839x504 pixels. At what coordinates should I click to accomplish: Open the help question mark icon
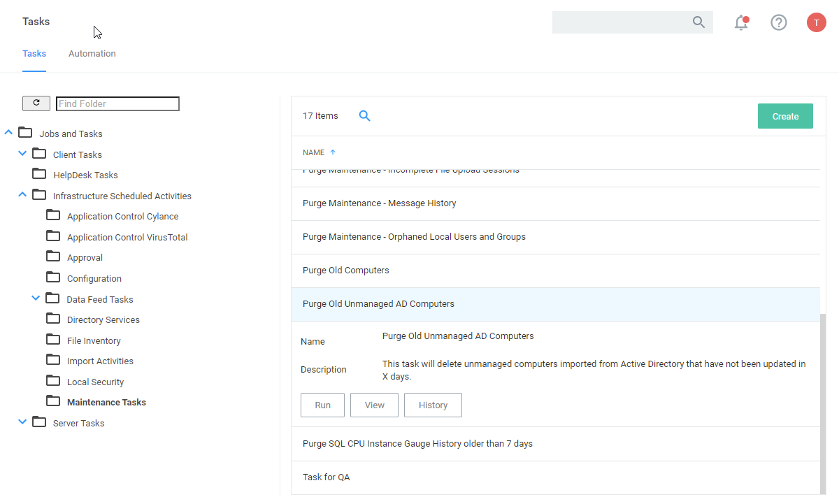point(778,22)
